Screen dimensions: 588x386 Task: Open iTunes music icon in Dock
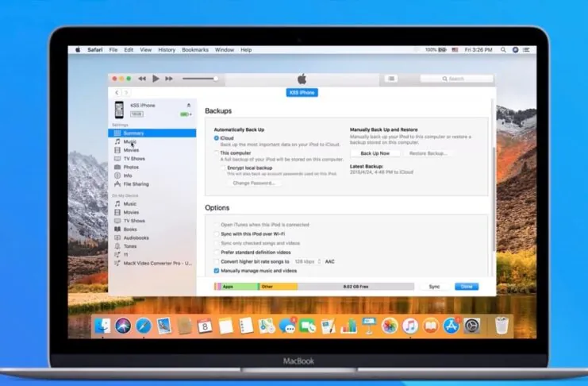click(410, 326)
